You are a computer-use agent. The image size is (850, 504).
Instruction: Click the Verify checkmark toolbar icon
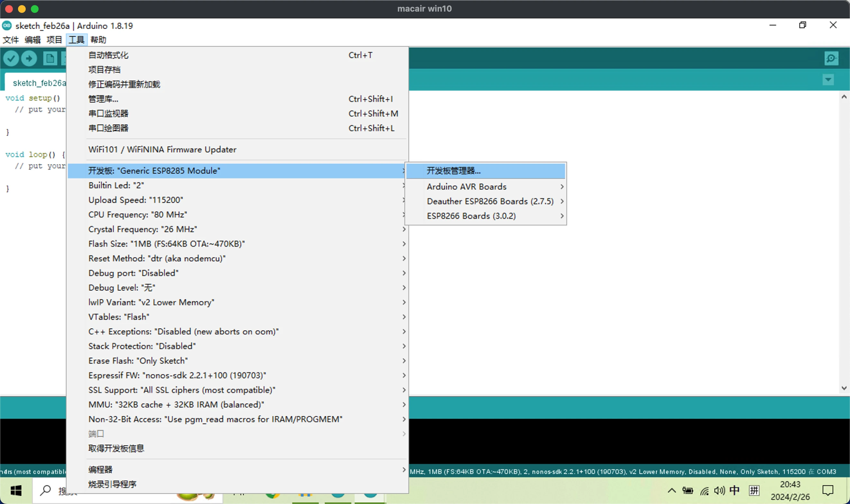[11, 59]
